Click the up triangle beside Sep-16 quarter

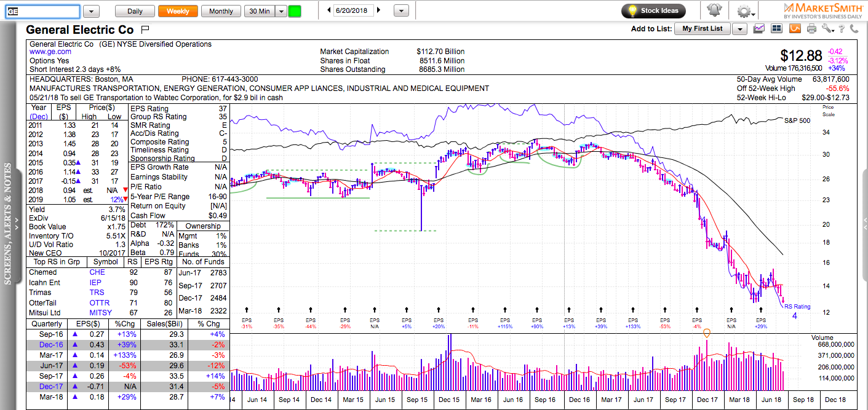76,334
